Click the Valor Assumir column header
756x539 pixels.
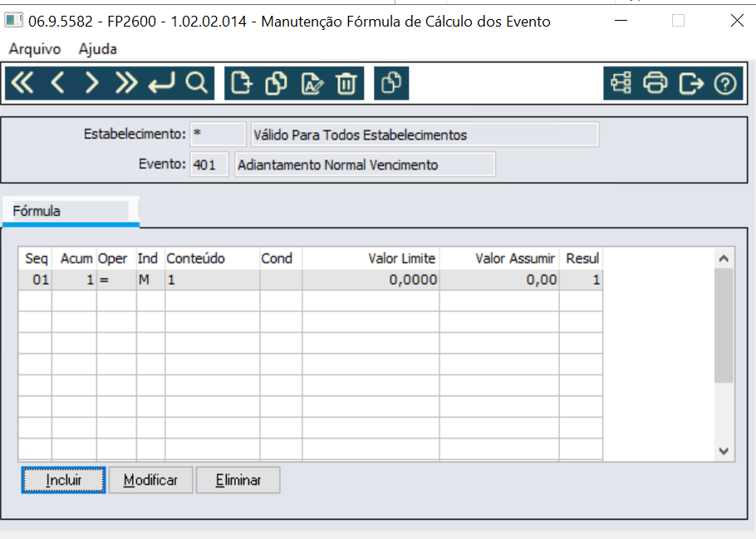point(499,258)
